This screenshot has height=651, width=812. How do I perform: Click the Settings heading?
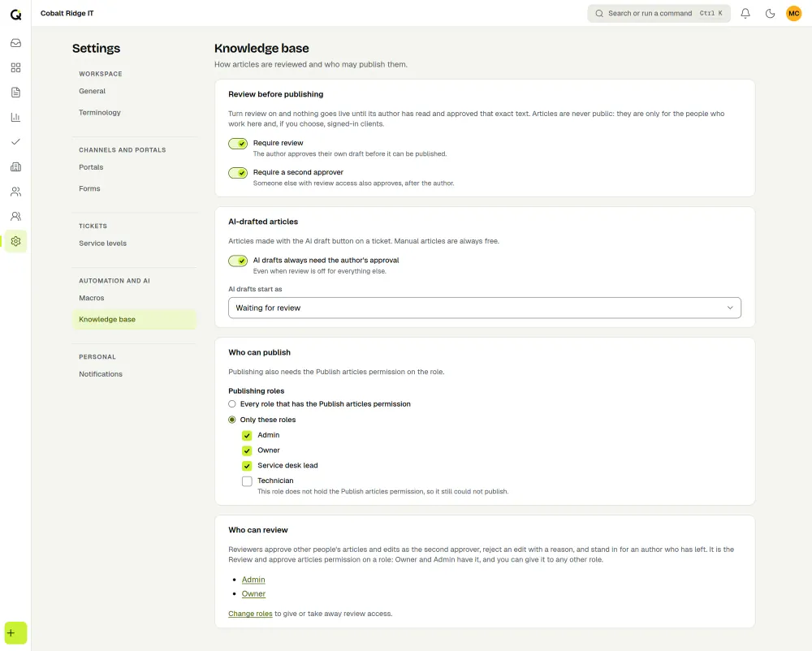click(97, 48)
